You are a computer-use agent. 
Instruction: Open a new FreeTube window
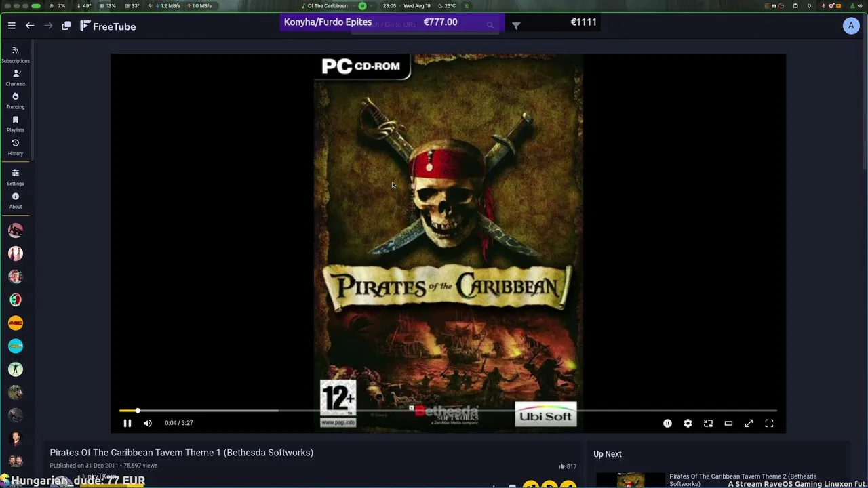coord(66,26)
